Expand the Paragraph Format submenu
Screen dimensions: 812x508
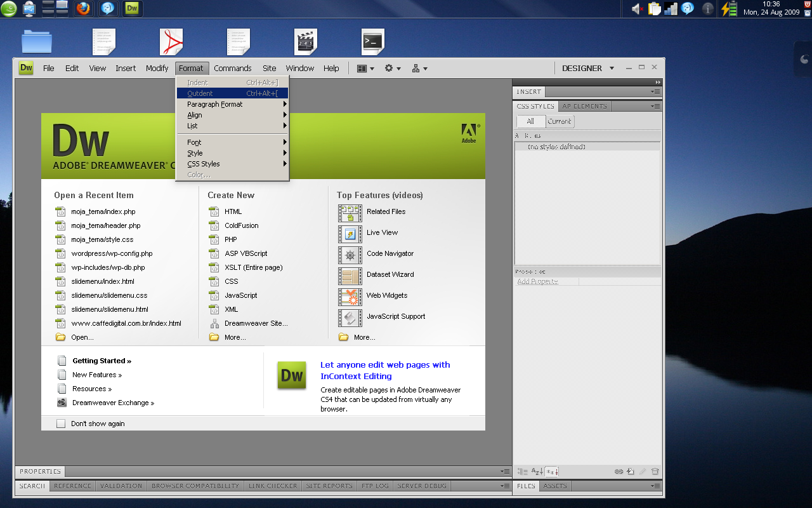(233, 104)
